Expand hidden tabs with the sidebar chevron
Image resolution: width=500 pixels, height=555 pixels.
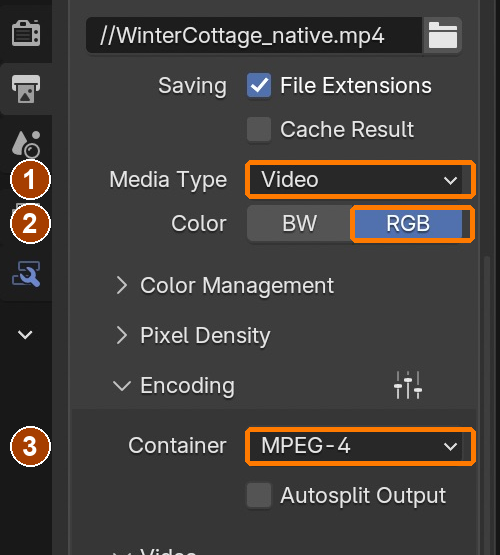coord(25,334)
